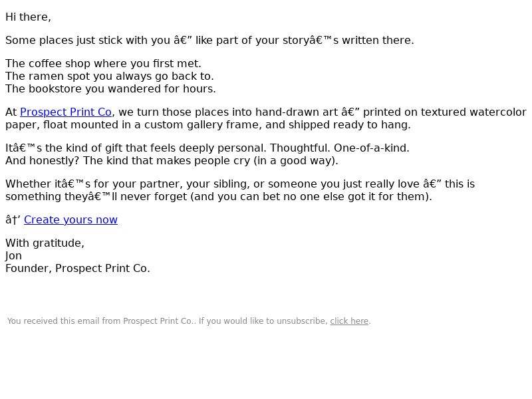Click the 'You received this email' footer text

click(189, 321)
